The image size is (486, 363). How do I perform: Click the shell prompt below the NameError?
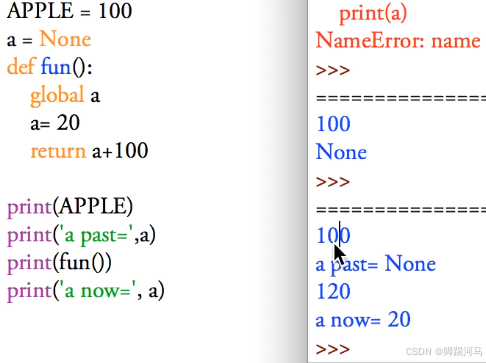click(333, 70)
